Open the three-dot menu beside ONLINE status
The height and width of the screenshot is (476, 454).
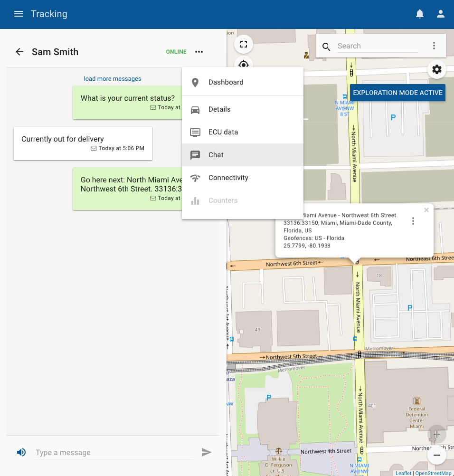coord(199,52)
